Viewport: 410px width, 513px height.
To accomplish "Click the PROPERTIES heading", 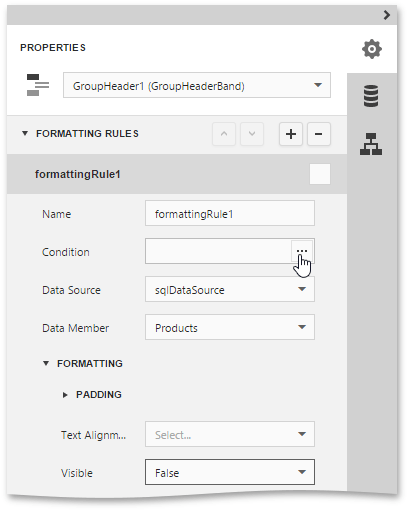I will point(53,48).
